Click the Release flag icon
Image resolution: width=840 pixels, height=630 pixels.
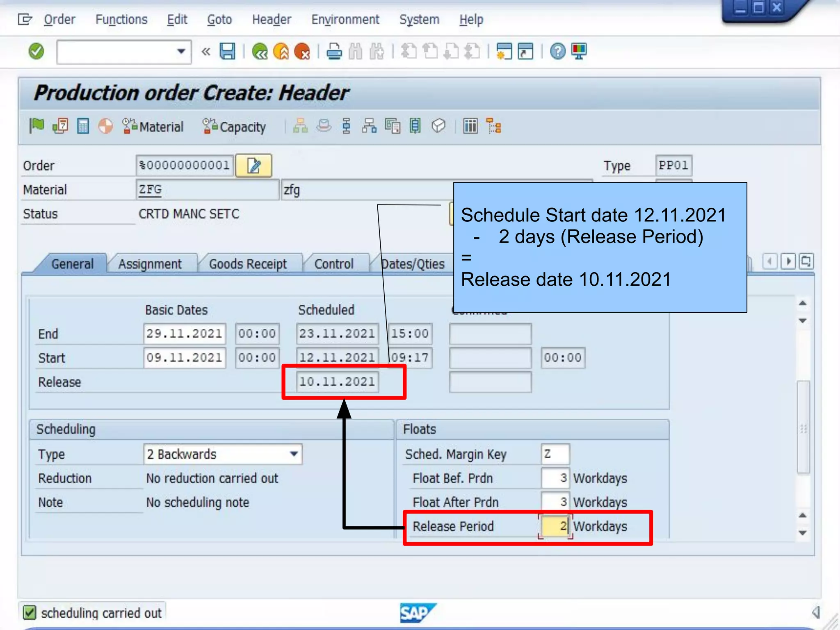(37, 126)
